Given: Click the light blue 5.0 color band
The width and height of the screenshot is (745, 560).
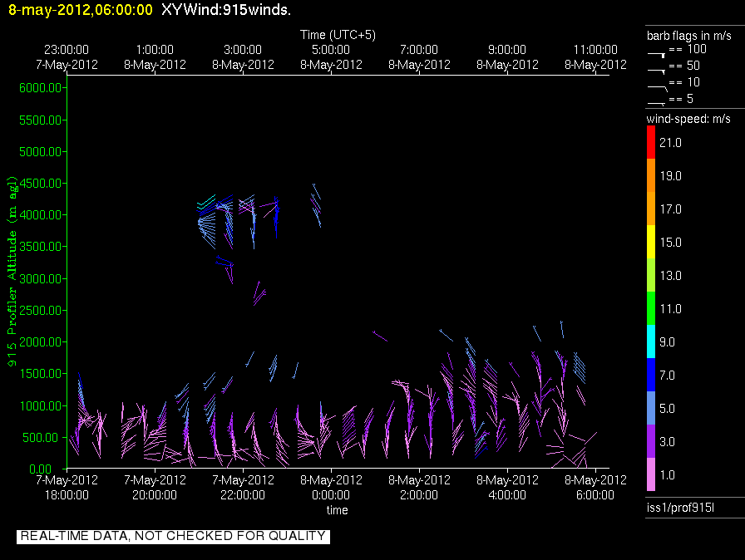Looking at the screenshot, I should 650,408.
